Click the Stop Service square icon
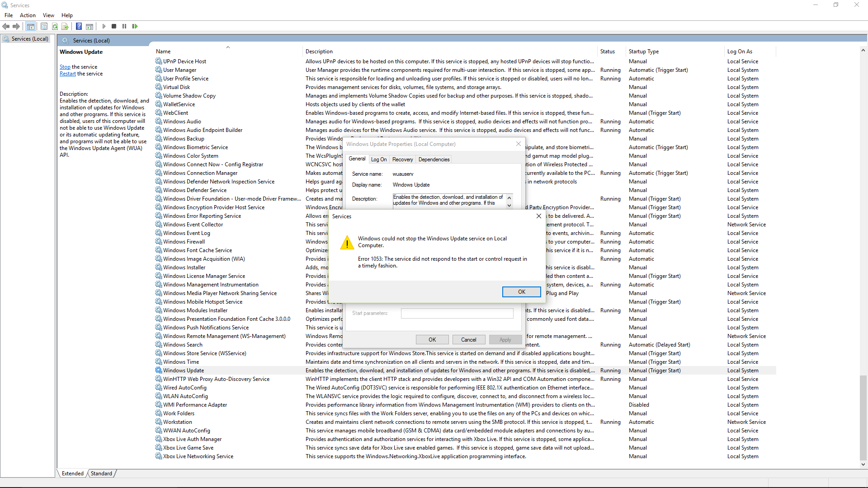 click(114, 26)
